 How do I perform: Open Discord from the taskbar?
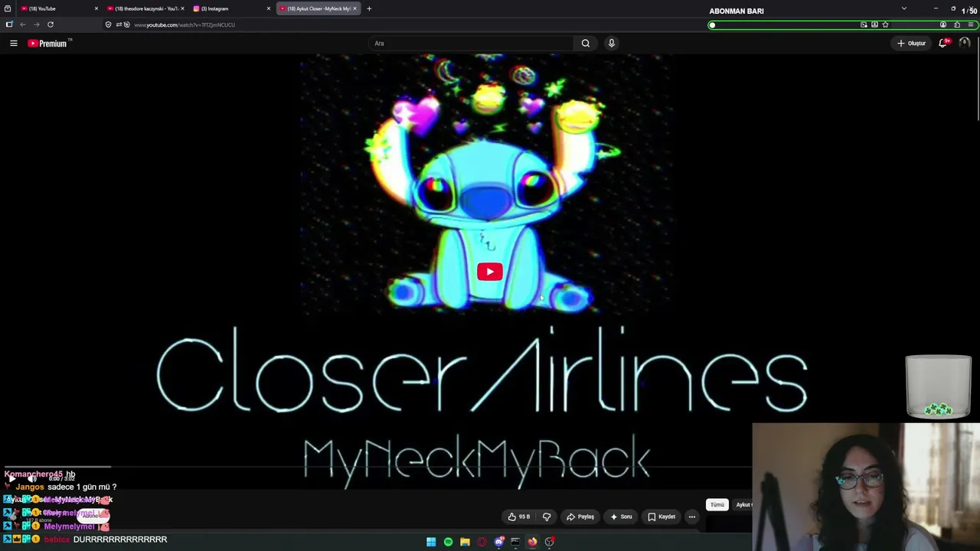coord(498,542)
